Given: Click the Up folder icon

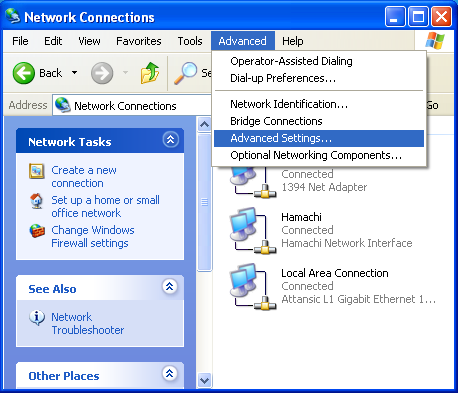Looking at the screenshot, I should (x=150, y=73).
